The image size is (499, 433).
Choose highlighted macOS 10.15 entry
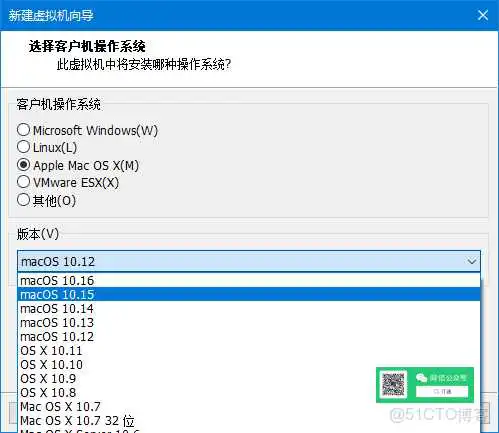tap(249, 294)
